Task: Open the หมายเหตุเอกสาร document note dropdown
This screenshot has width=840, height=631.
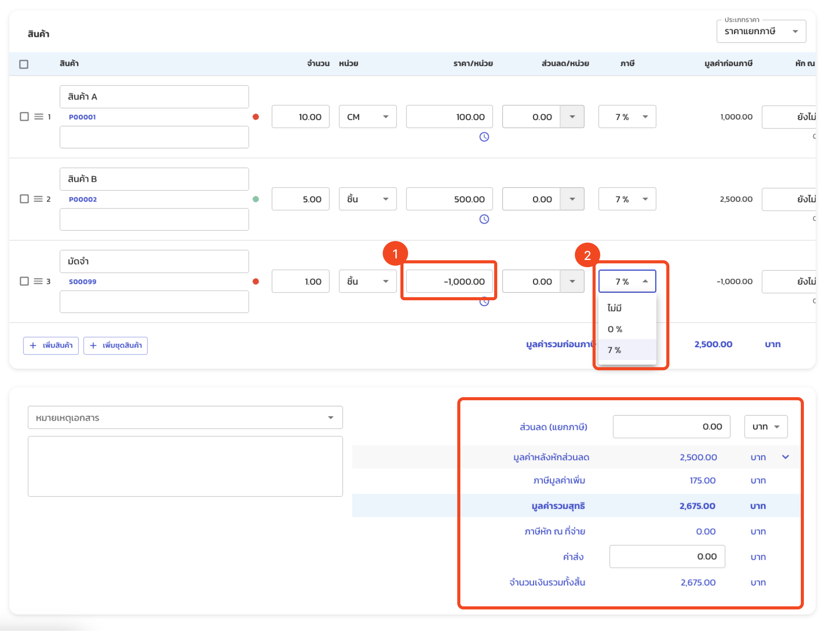Action: point(185,418)
